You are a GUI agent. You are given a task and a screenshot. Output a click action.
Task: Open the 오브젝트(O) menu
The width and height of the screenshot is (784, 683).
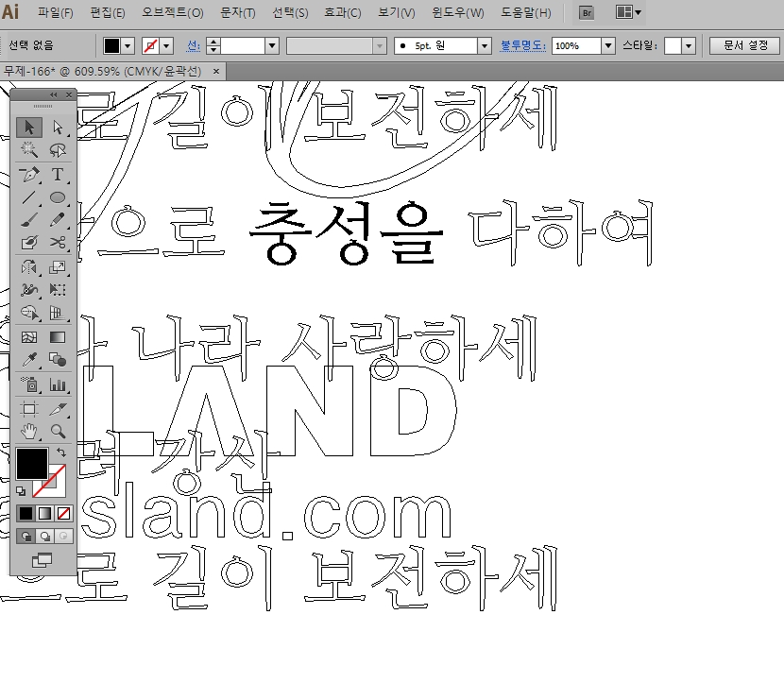click(x=173, y=13)
